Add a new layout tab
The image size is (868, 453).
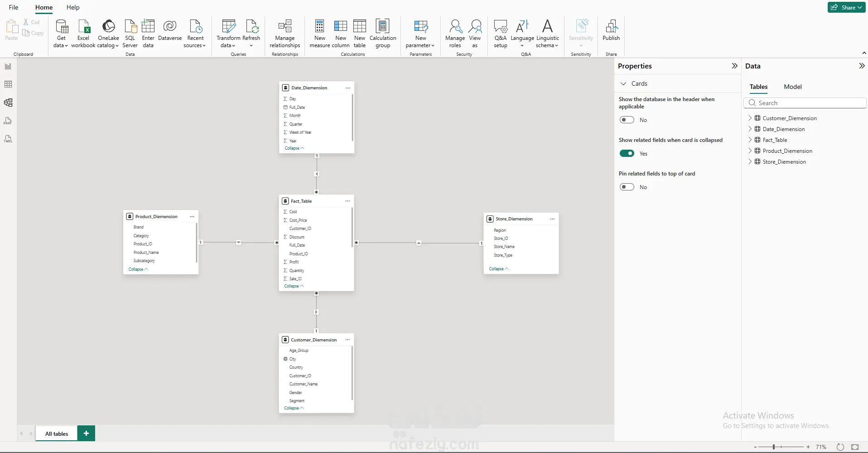pyautogui.click(x=86, y=433)
